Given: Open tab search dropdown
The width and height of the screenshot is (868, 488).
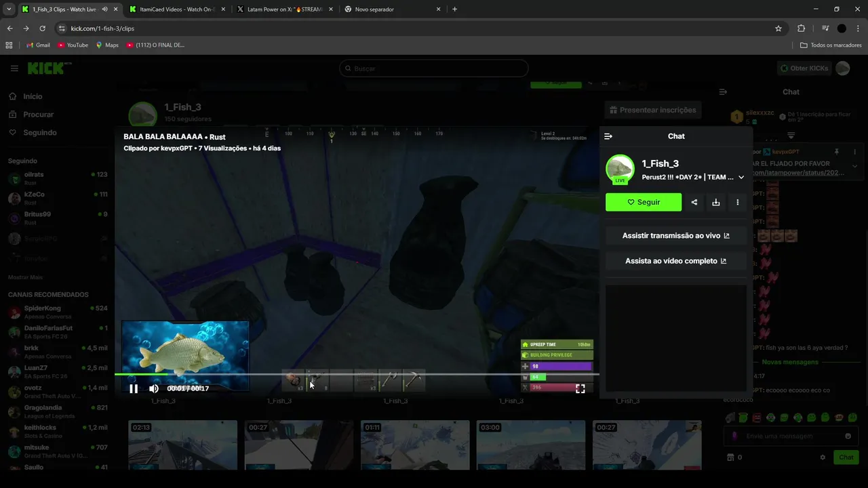Looking at the screenshot, I should pyautogui.click(x=9, y=9).
